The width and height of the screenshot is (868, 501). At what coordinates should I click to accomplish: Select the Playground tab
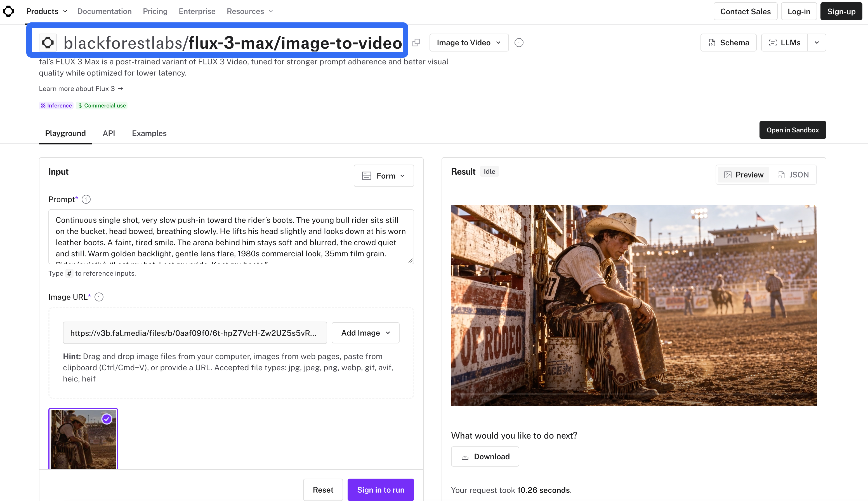(x=65, y=133)
